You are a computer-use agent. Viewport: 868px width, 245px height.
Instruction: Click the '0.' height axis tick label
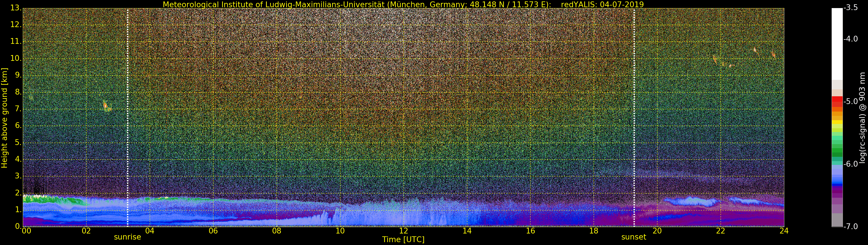[x=18, y=226]
